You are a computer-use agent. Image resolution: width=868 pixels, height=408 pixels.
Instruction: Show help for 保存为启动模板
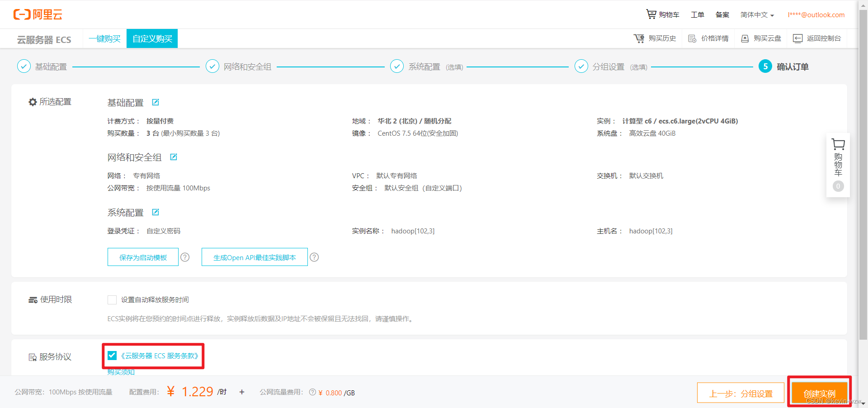pos(185,257)
